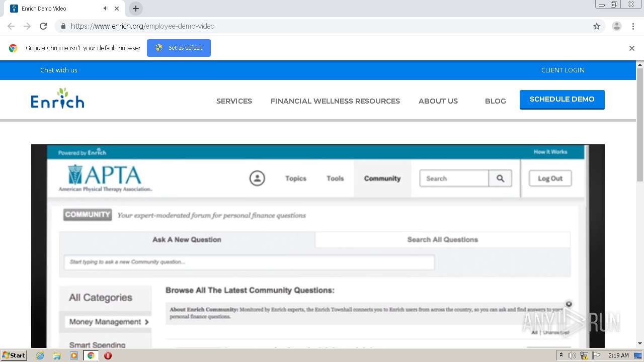
Task: Select Topics in video navigation
Action: [x=296, y=178]
